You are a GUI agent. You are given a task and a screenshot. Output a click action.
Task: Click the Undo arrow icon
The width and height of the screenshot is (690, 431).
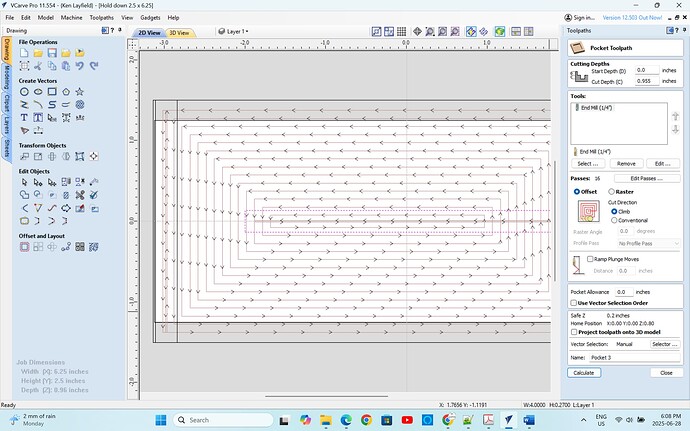click(80, 66)
